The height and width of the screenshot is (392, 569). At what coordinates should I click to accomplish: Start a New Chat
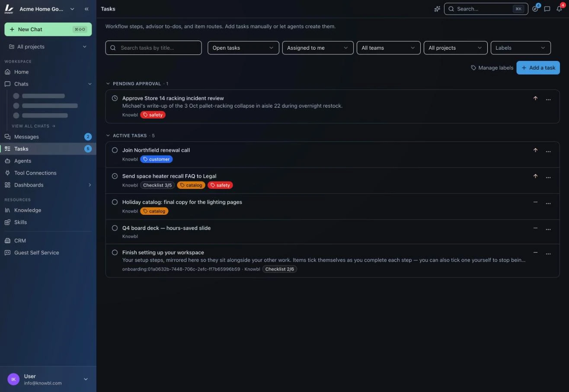tap(48, 29)
